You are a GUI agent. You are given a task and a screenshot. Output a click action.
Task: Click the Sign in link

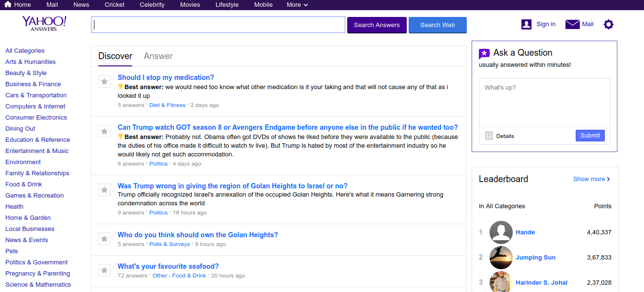point(546,24)
